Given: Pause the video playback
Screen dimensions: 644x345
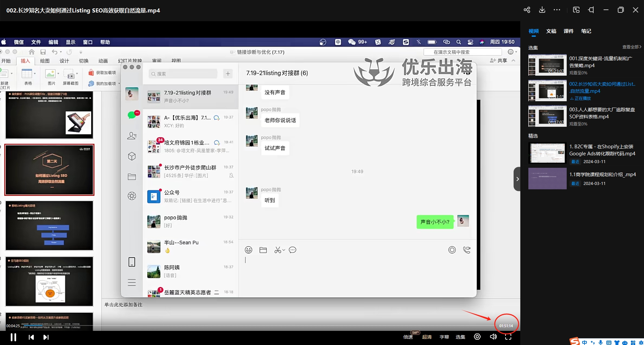Looking at the screenshot, I should pyautogui.click(x=13, y=337).
